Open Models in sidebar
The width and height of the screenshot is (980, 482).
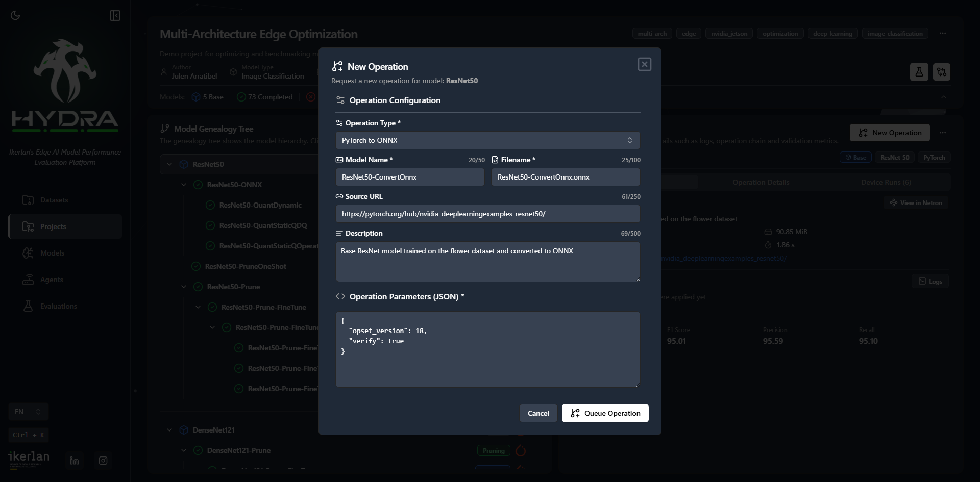coord(65,253)
